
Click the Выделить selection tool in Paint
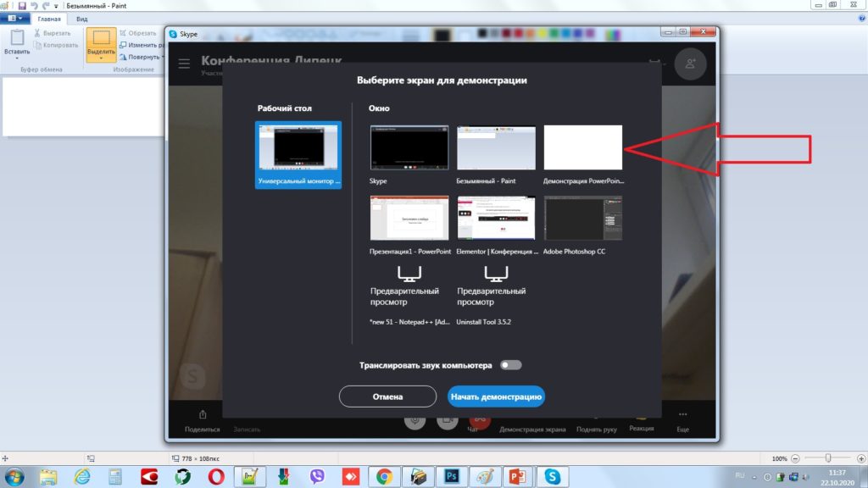pos(102,37)
